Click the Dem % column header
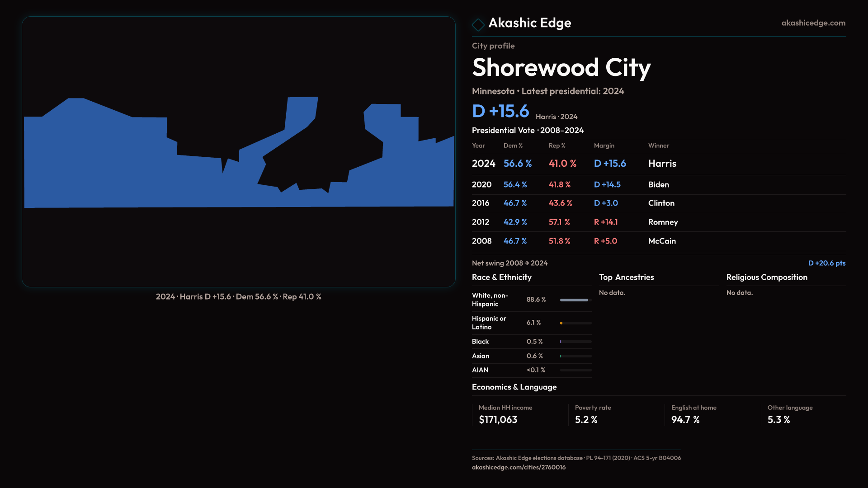 (513, 145)
